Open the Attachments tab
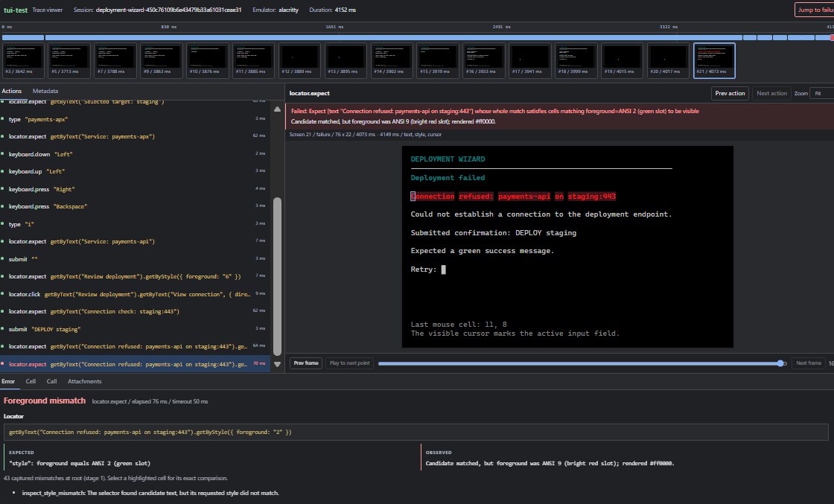 [85, 381]
